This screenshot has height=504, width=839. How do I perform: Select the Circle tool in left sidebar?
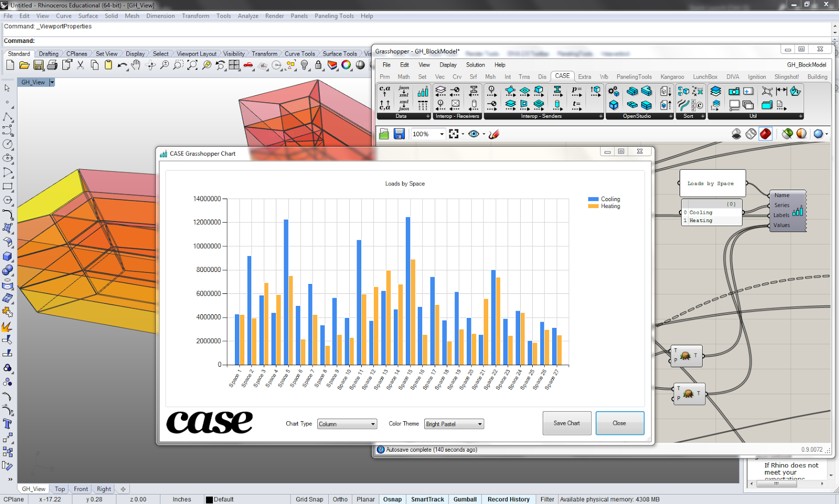pyautogui.click(x=8, y=144)
